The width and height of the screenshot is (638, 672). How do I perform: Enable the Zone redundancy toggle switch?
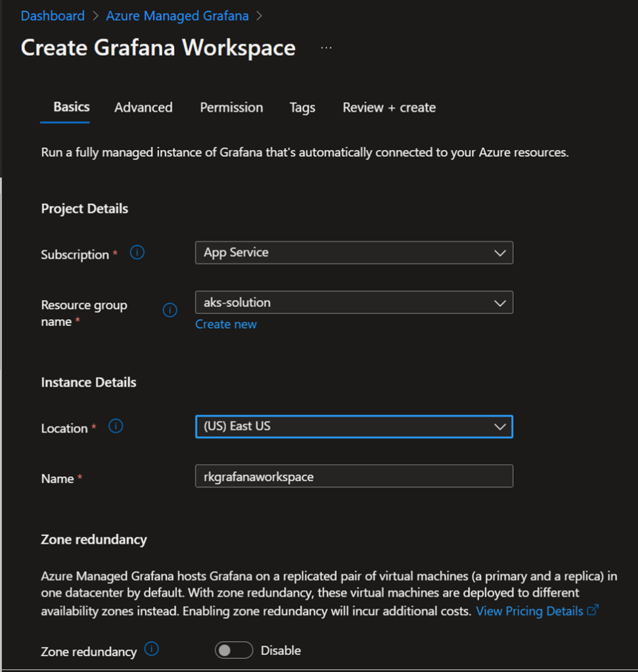233,650
